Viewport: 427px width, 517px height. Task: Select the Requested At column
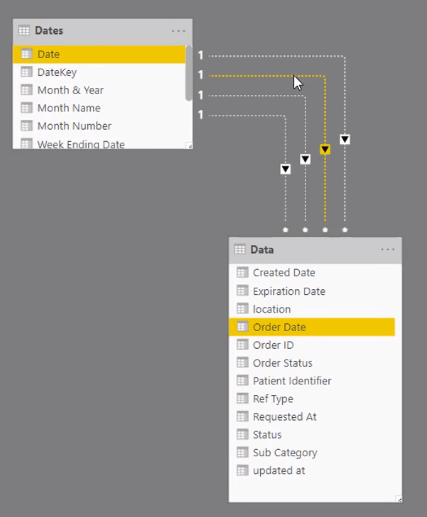pyautogui.click(x=312, y=417)
